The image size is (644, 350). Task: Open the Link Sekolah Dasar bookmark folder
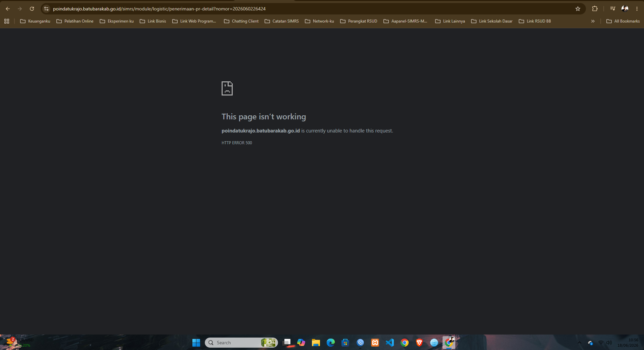click(492, 21)
